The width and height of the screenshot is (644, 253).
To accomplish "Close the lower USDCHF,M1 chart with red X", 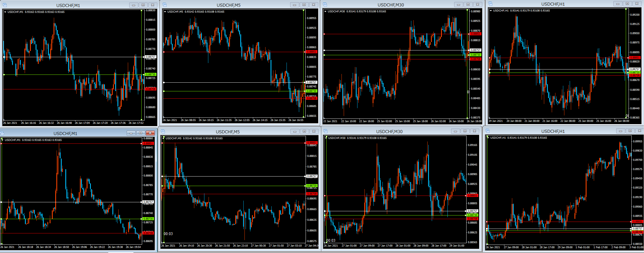I will tap(150, 133).
